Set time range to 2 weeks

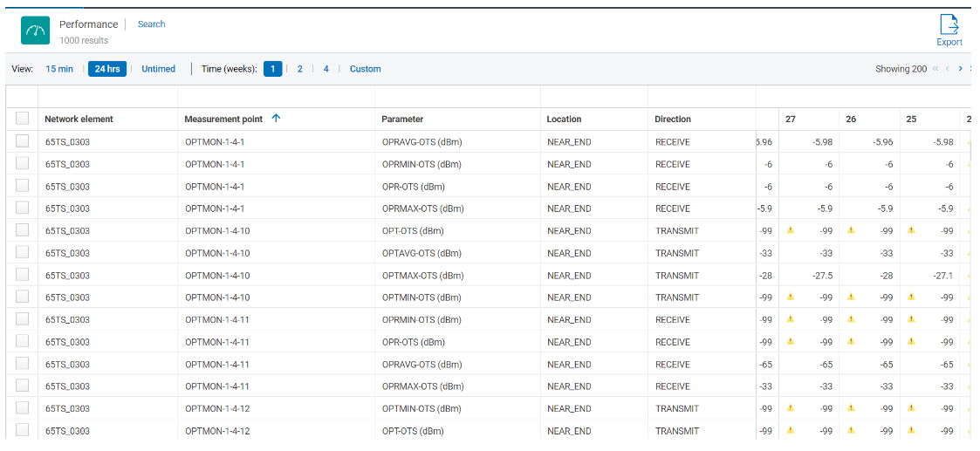(300, 69)
